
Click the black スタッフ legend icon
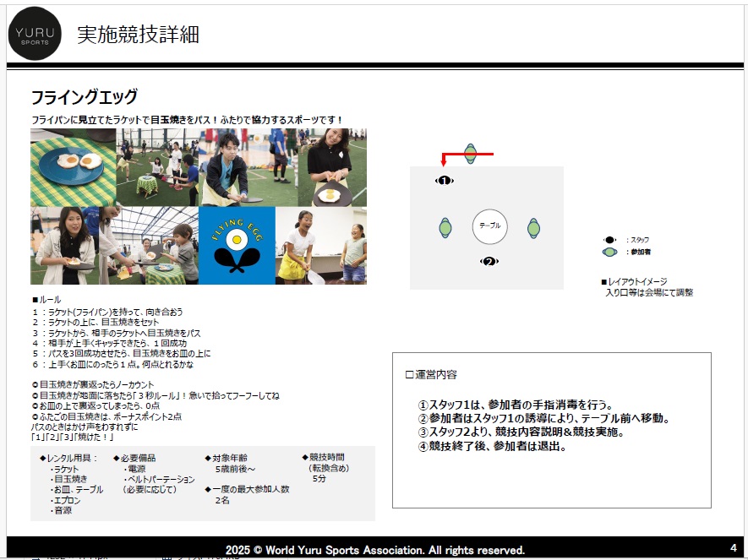609,240
